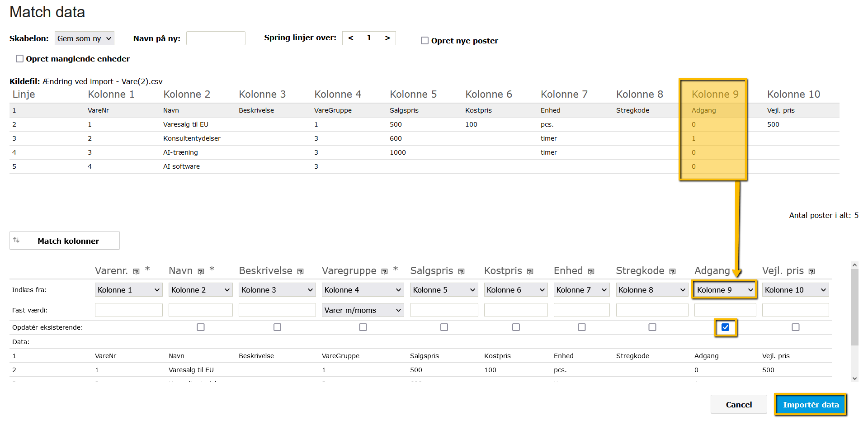Screen dimensions: 868x421
Task: Click the Importér data button
Action: [811, 405]
